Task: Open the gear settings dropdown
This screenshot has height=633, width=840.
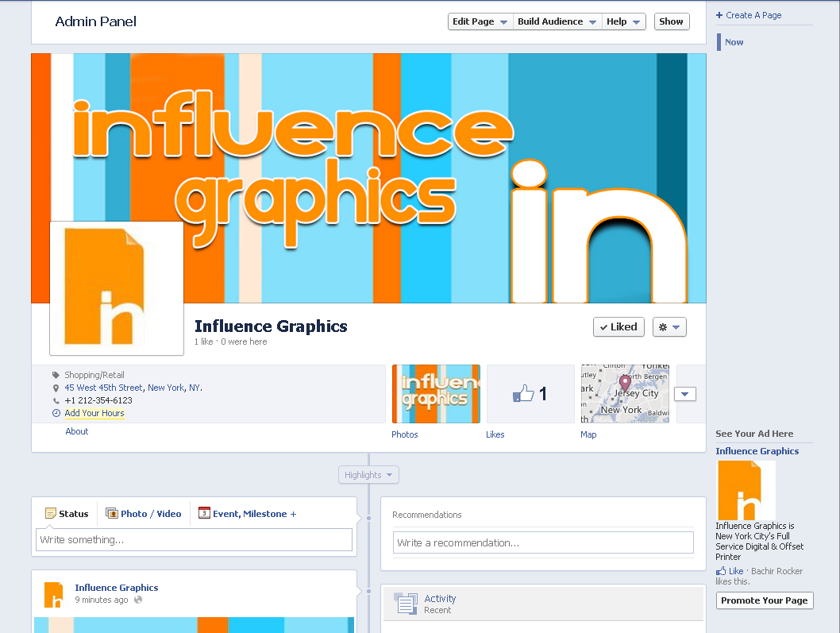Action: 669,327
